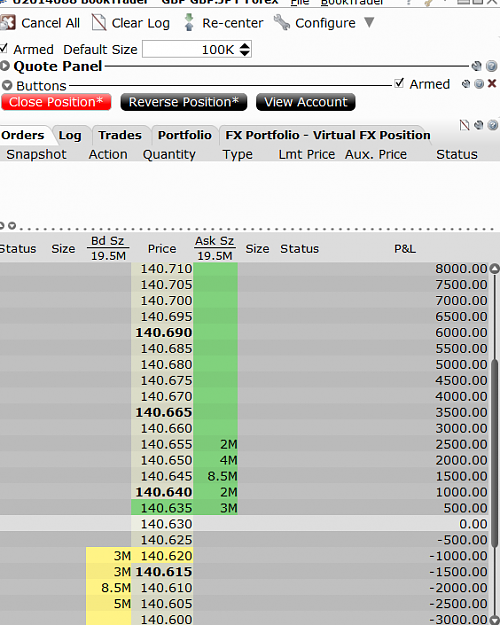
Task: Click the clear page icon above Status column
Action: (x=464, y=125)
